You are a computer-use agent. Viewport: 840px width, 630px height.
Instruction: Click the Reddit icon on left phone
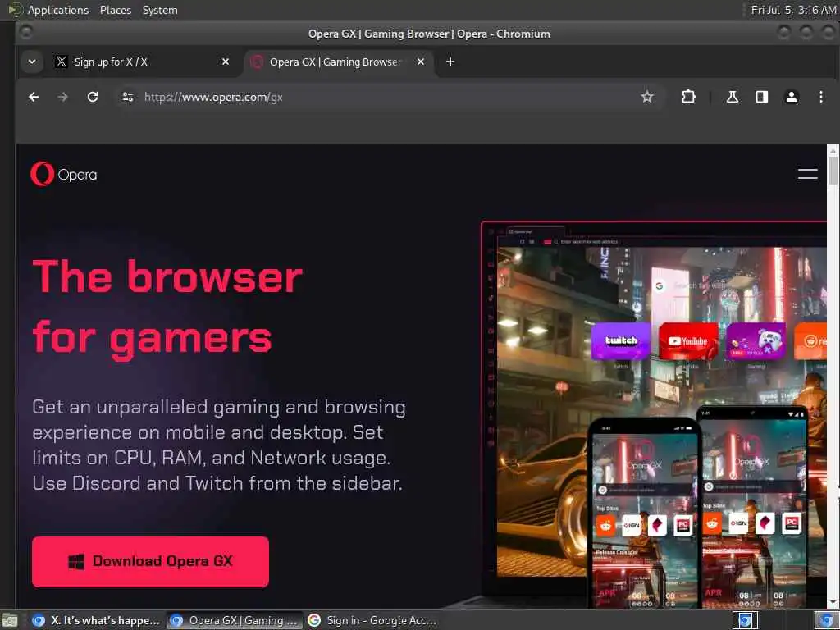[605, 526]
